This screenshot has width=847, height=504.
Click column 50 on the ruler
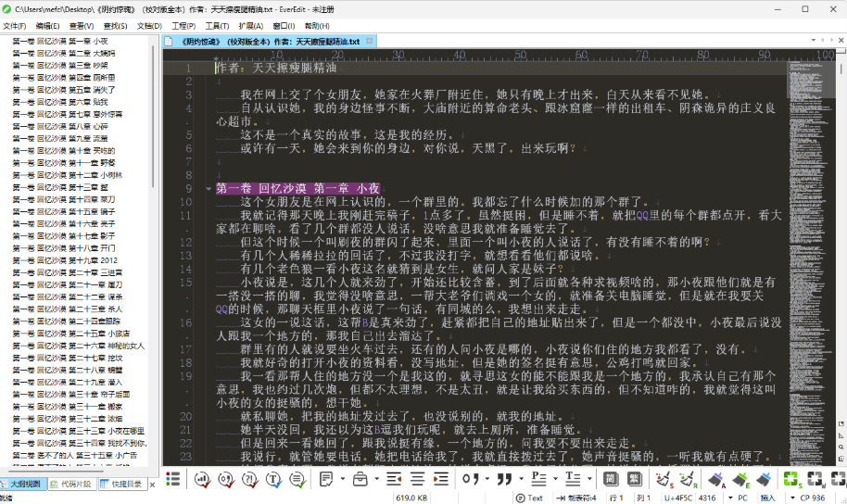(x=520, y=55)
